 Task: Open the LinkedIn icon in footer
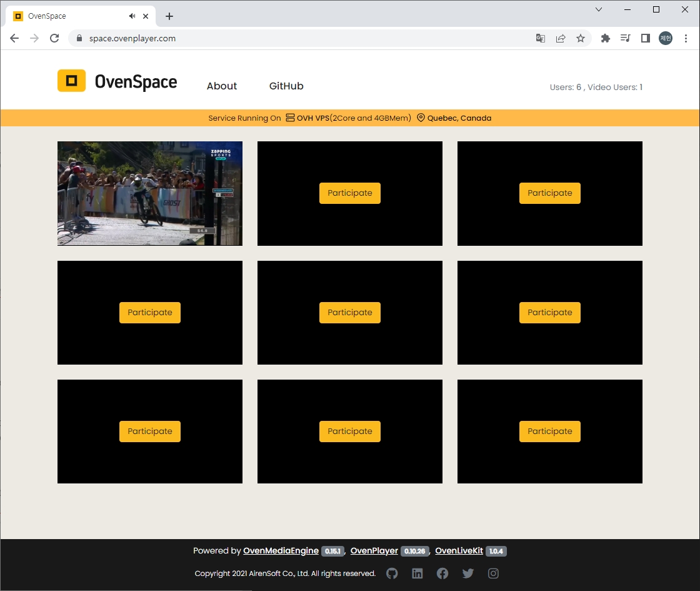(417, 573)
